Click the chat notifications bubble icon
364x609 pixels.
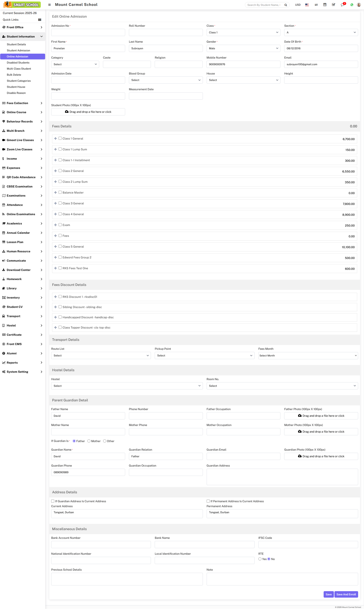pyautogui.click(x=342, y=5)
